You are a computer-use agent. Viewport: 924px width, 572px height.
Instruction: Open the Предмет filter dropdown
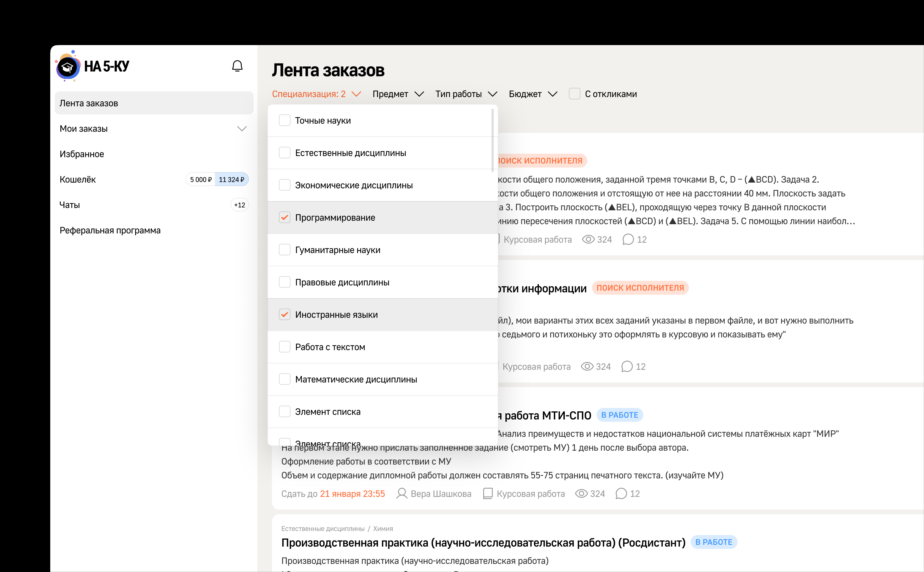(398, 94)
